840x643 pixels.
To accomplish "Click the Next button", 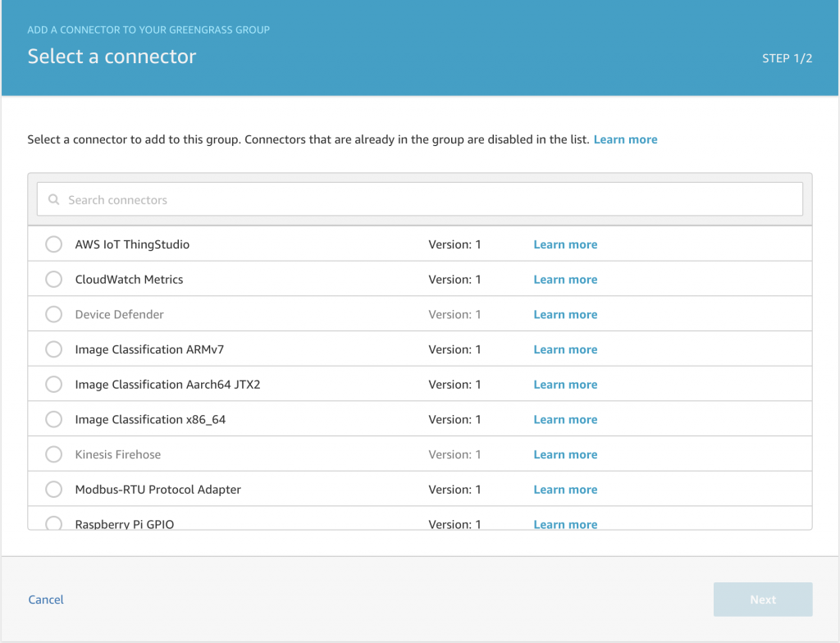I will click(763, 600).
